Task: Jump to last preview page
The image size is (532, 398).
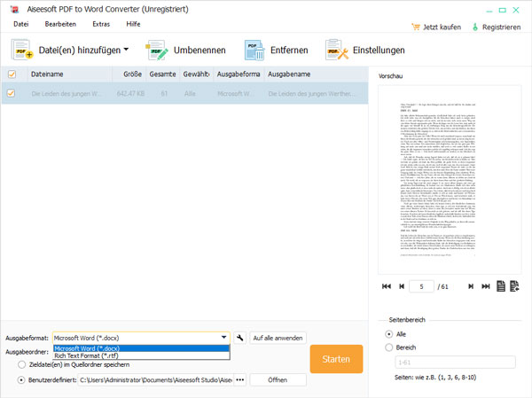Action: pyautogui.click(x=486, y=286)
